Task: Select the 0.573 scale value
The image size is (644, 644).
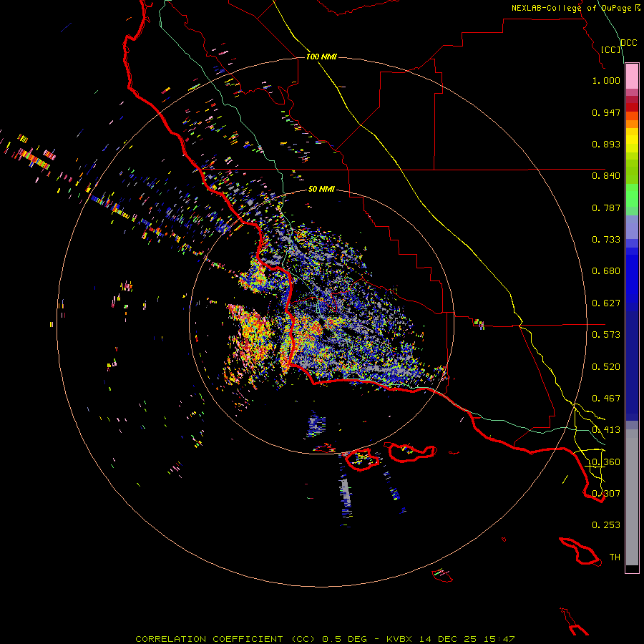Action: (x=606, y=335)
